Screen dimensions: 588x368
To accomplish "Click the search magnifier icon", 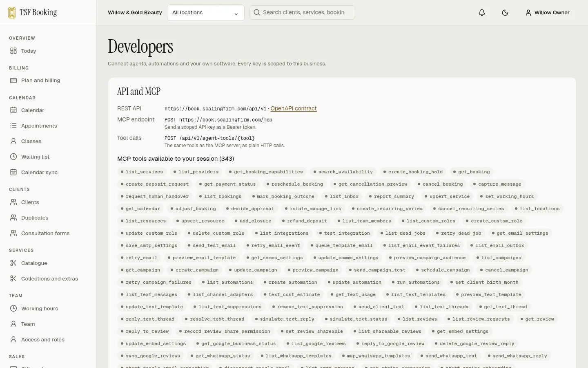I will coord(257,12).
